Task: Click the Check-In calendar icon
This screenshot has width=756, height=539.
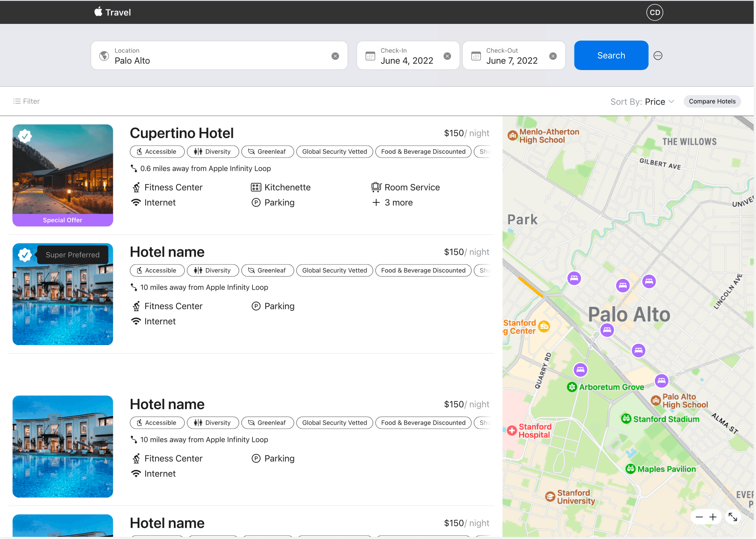Action: (x=370, y=56)
